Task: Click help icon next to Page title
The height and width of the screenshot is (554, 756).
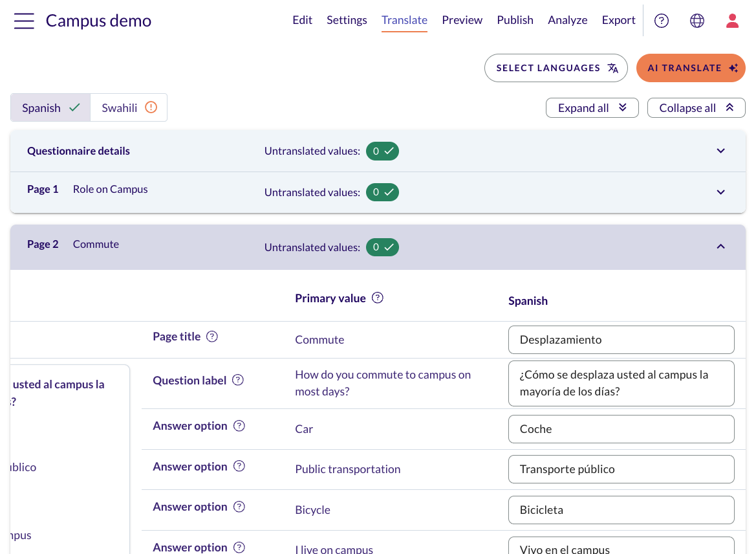Action: (x=211, y=337)
